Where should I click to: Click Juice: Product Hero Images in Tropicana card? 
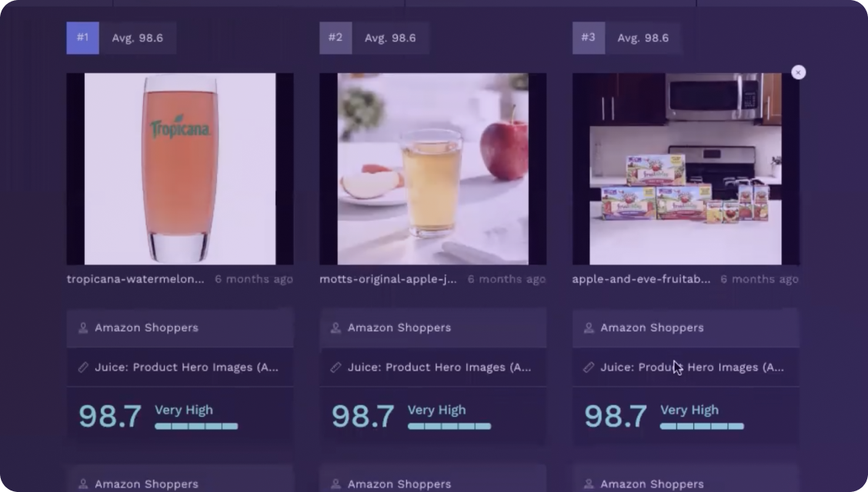pos(186,367)
